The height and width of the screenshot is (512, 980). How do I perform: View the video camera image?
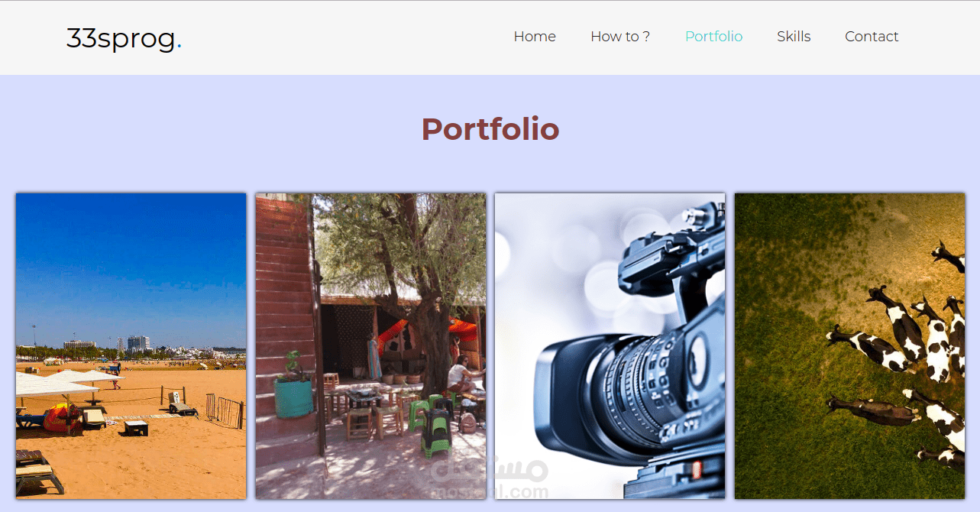(610, 346)
